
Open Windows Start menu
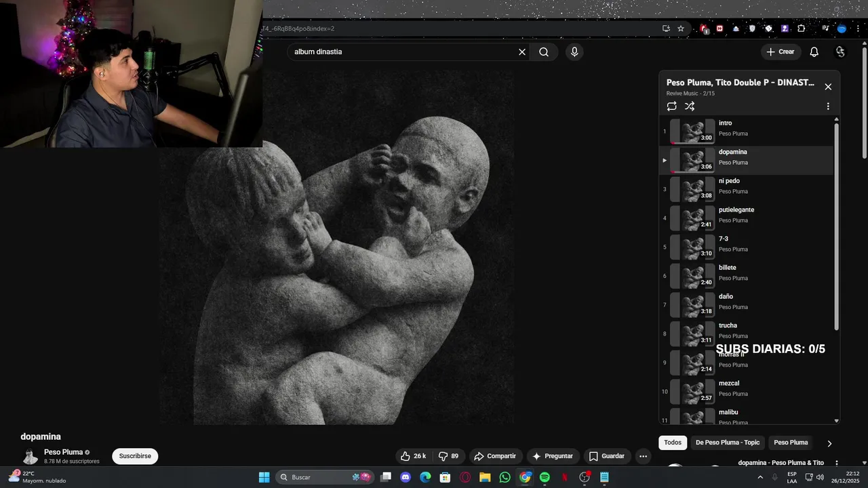coord(264,477)
